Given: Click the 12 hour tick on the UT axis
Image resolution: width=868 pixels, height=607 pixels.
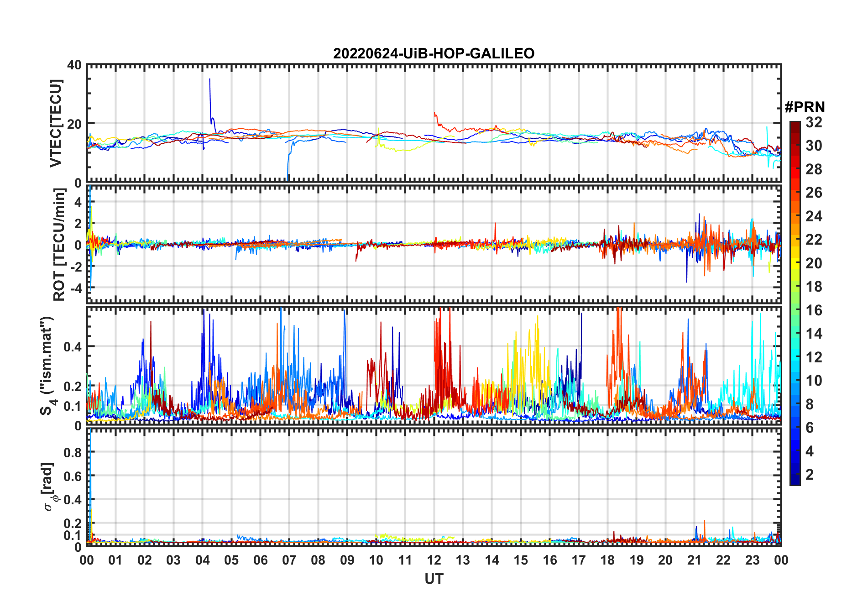Looking at the screenshot, I should point(434,560).
